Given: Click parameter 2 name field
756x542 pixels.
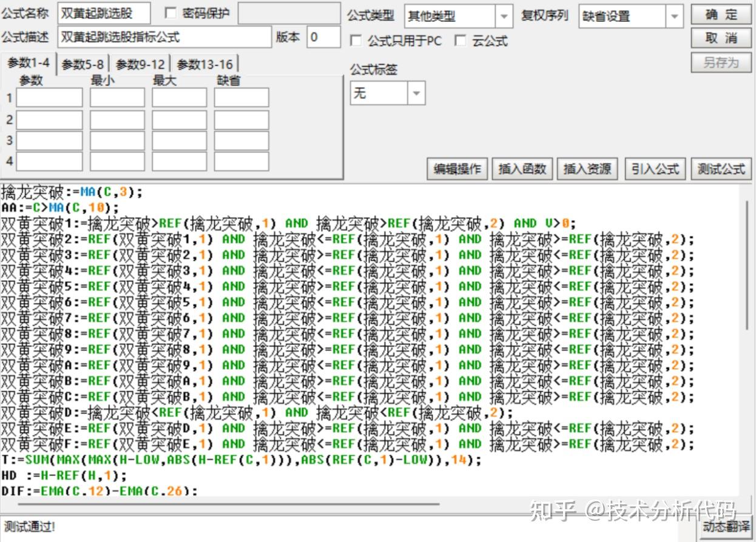Looking at the screenshot, I should tap(49, 119).
